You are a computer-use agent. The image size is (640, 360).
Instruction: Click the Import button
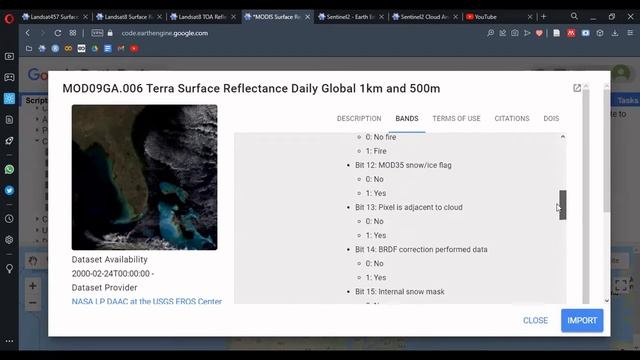tap(582, 320)
